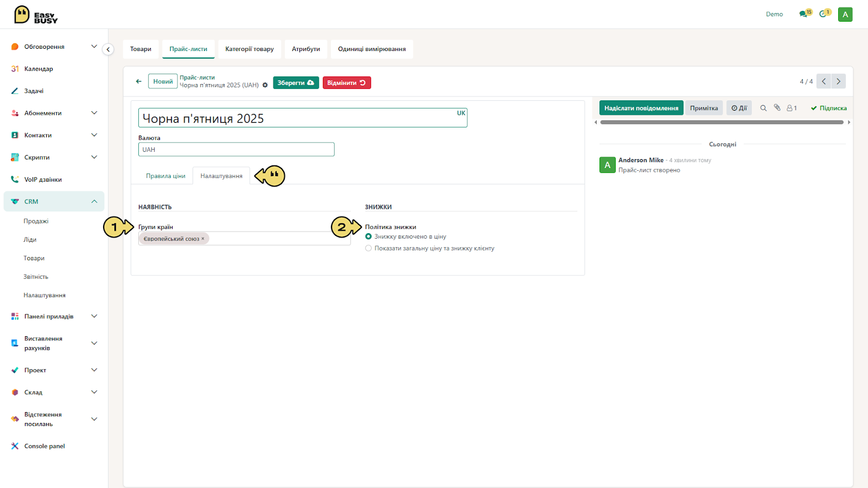Click UK language translate button
The height and width of the screenshot is (488, 868).
tap(461, 113)
